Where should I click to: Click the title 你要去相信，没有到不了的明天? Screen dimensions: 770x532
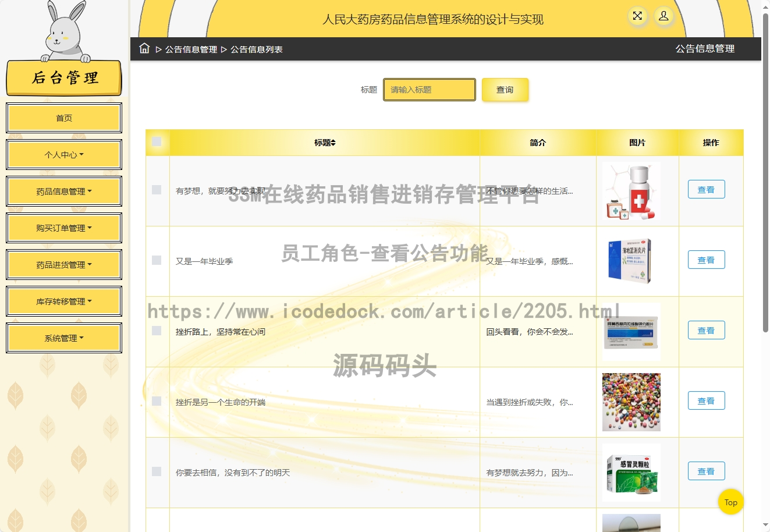coord(233,473)
